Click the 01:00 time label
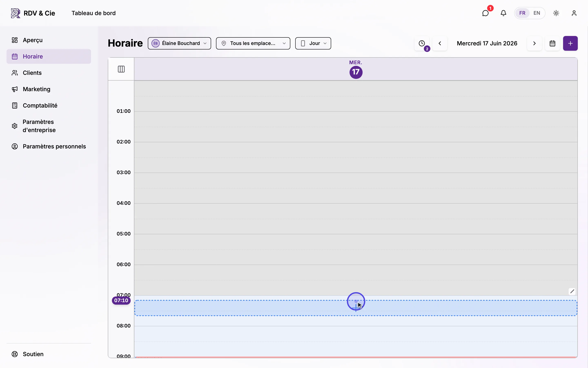Image resolution: width=588 pixels, height=368 pixels. pos(124,111)
